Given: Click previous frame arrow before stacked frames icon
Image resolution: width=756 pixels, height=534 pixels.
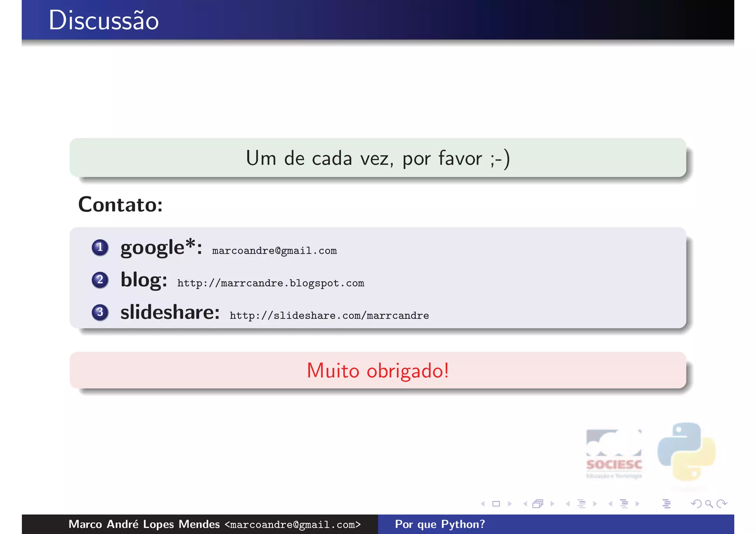Looking at the screenshot, I should [525, 504].
